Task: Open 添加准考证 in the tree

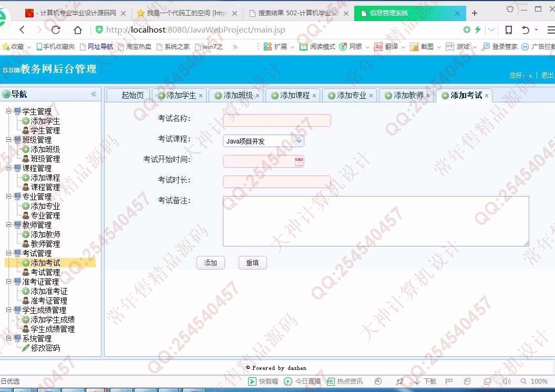Action: [x=49, y=291]
